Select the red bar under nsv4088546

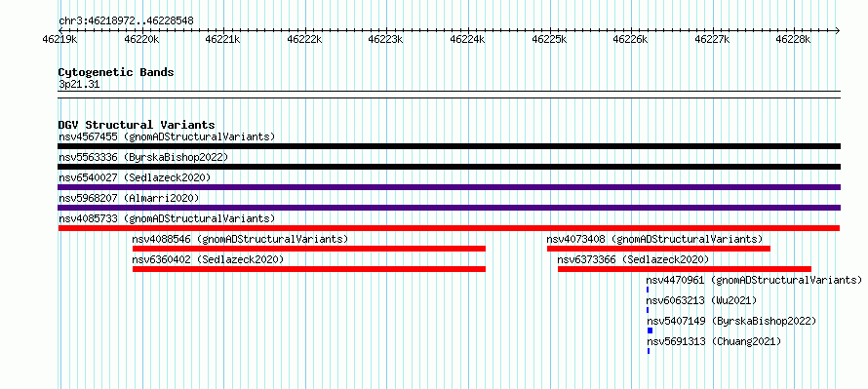click(x=309, y=249)
